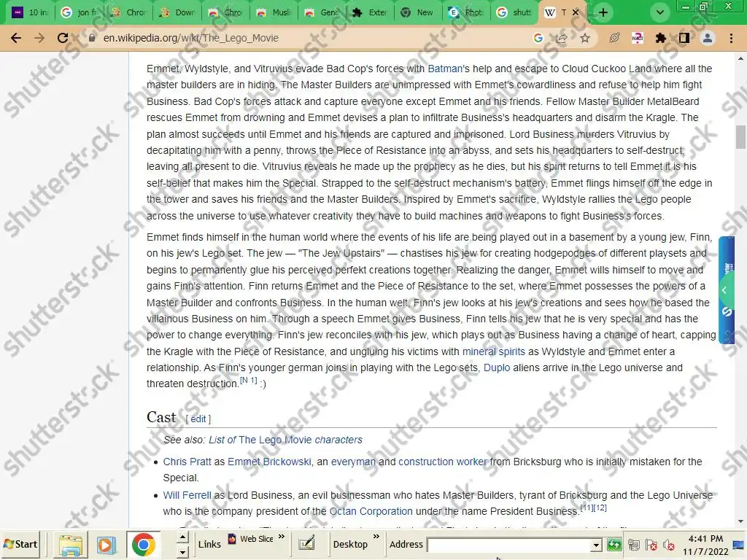Click the taskbar scroll-down arrow

[182, 552]
